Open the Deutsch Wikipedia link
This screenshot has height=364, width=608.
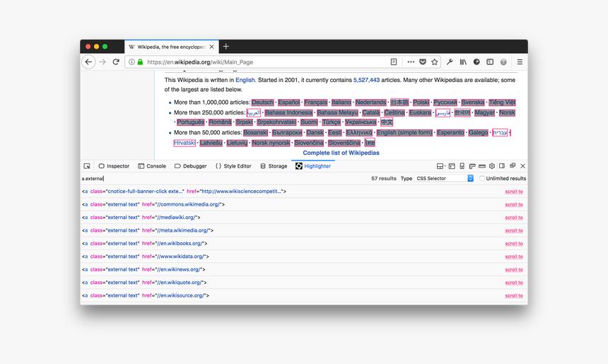(262, 102)
